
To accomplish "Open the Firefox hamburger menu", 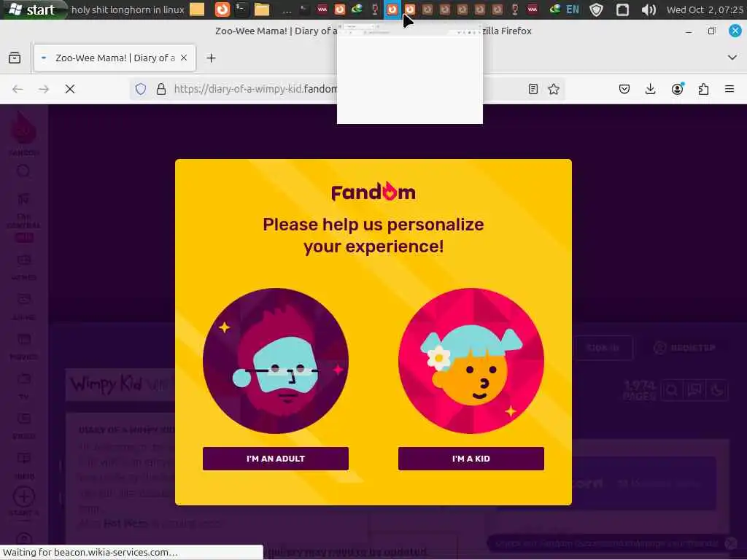I will [x=729, y=89].
